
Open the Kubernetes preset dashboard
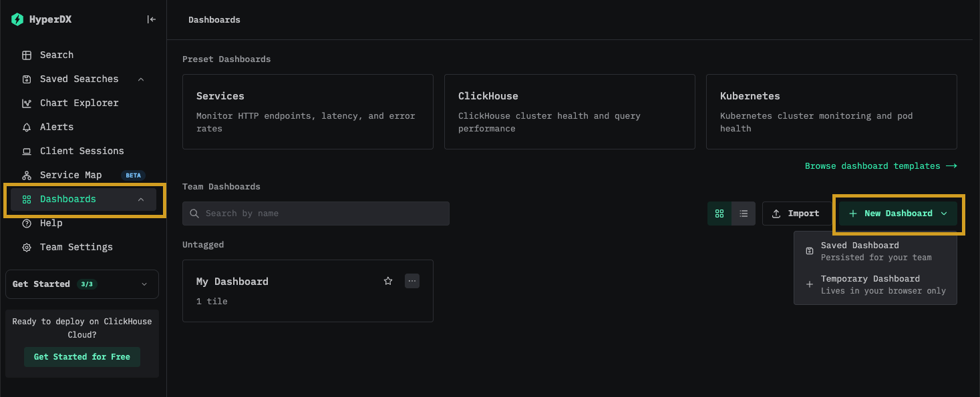point(831,111)
